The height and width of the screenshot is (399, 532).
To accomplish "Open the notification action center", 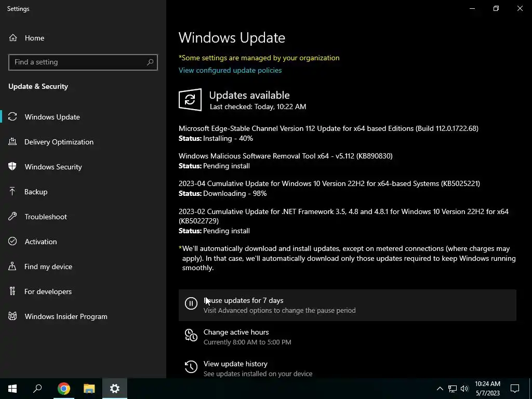I will coord(515,389).
